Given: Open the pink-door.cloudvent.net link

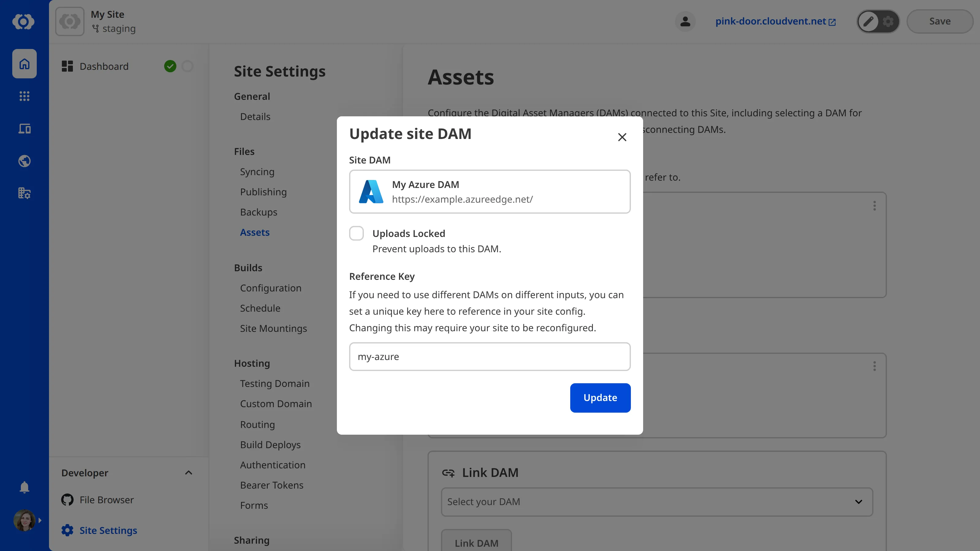Looking at the screenshot, I should pos(771,21).
